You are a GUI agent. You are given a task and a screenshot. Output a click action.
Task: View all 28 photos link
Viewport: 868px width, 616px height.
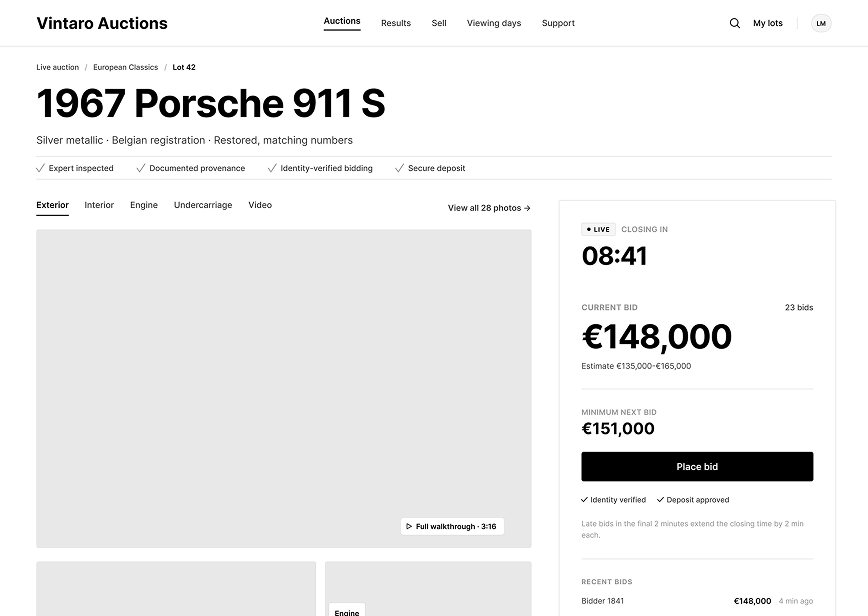point(489,208)
